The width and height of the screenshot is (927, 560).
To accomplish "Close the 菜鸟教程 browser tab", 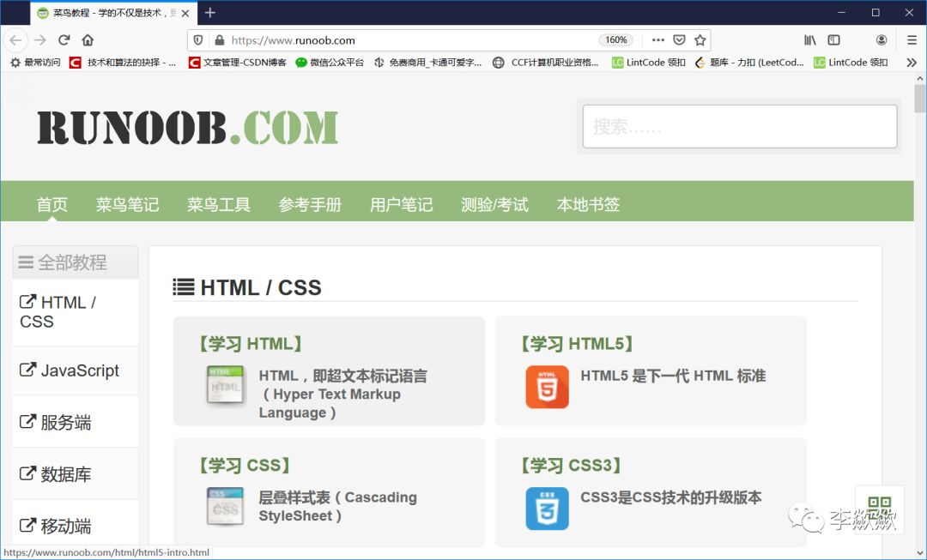I will (x=185, y=13).
